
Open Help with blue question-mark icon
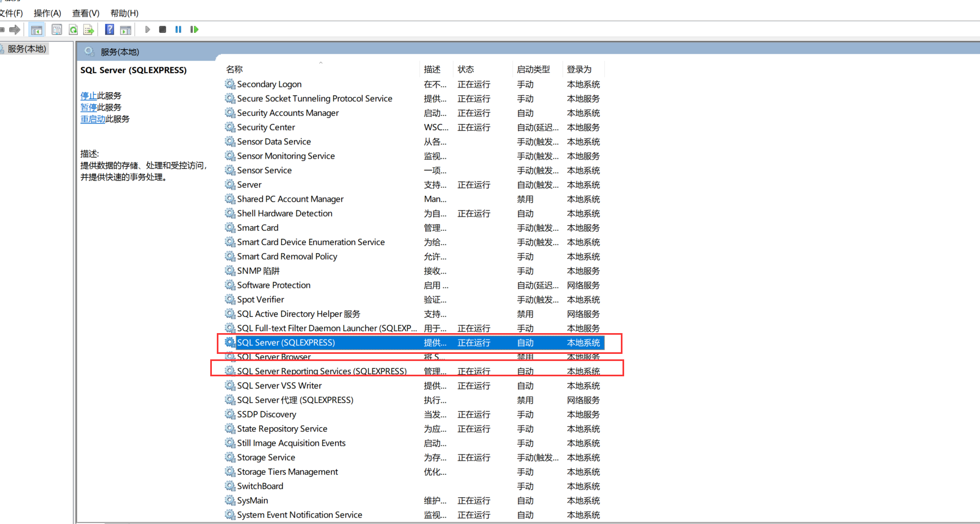[109, 30]
